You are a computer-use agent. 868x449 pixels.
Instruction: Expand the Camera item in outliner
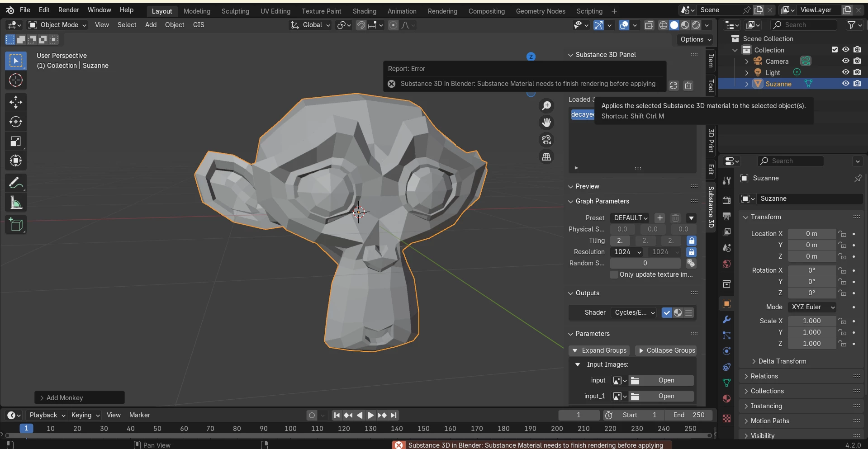[747, 61]
